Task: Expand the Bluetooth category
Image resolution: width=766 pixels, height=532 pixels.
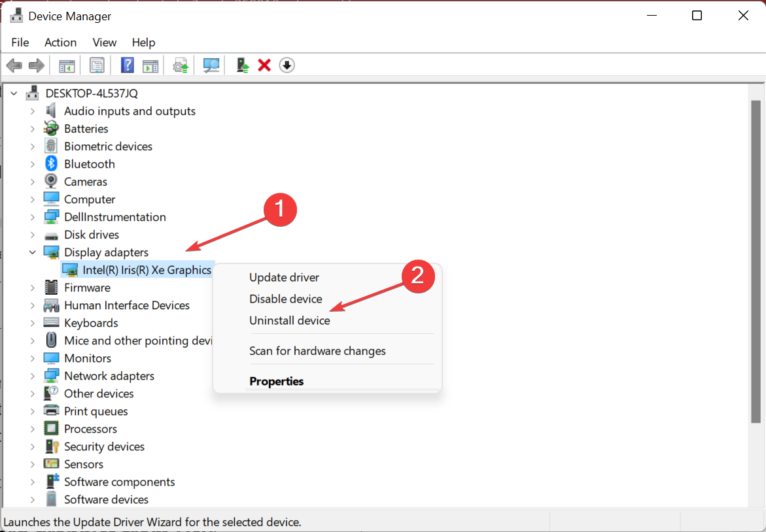Action: 32,164
